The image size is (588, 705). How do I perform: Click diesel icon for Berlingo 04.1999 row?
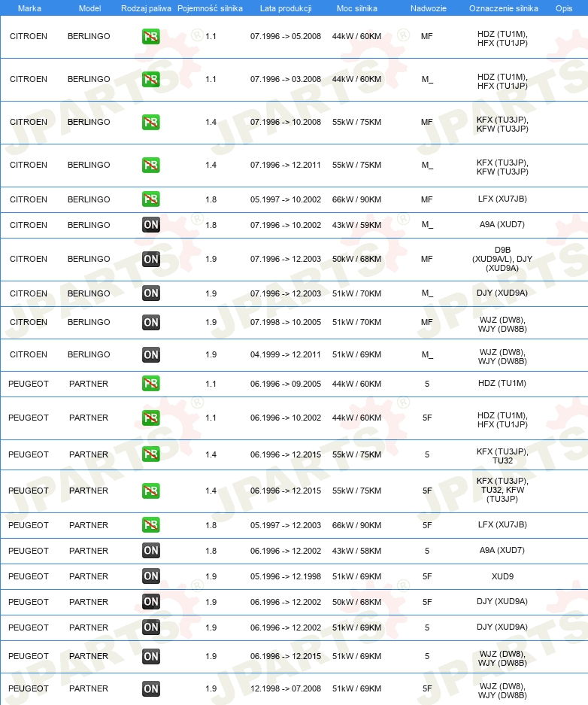point(151,354)
